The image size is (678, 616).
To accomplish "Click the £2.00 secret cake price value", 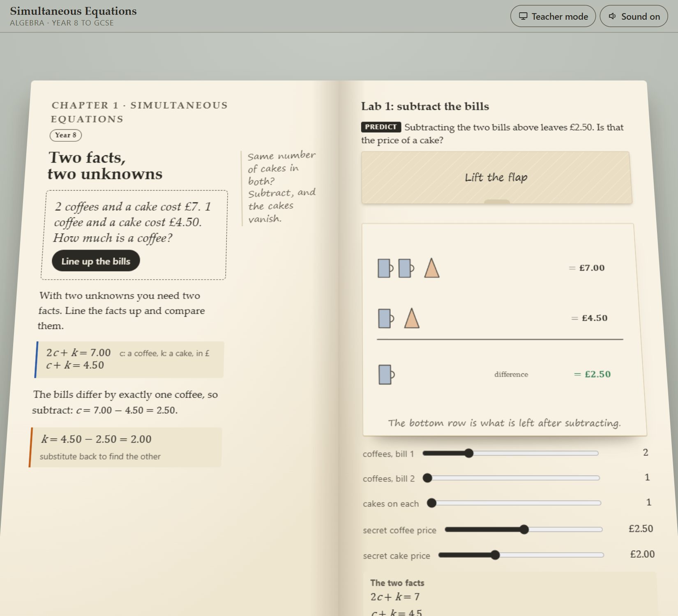I will (x=642, y=554).
